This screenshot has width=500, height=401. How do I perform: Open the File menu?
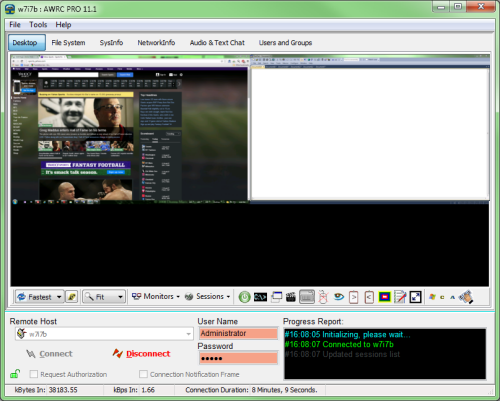15,25
